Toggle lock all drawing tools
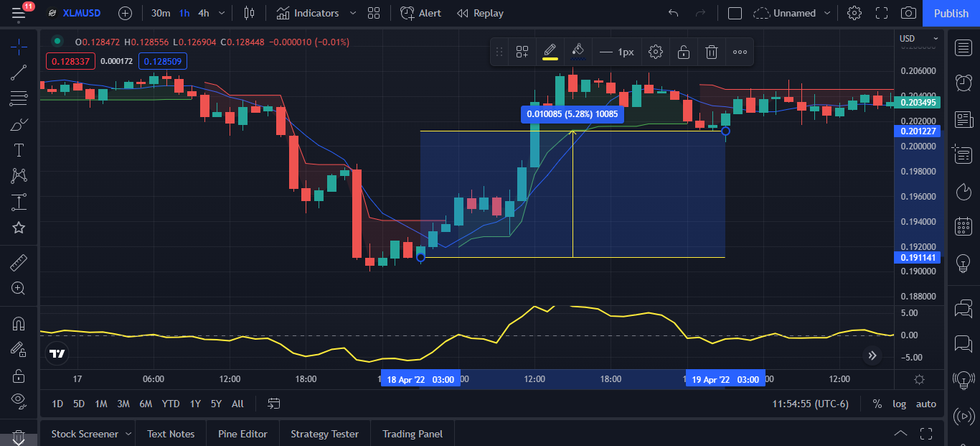The width and height of the screenshot is (980, 446). [x=19, y=376]
